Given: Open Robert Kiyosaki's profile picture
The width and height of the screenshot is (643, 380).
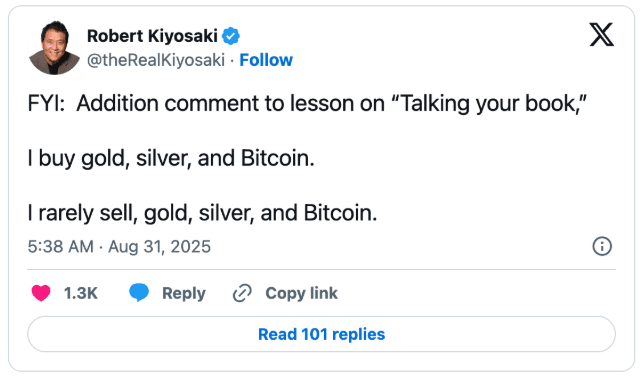Looking at the screenshot, I should (x=55, y=48).
